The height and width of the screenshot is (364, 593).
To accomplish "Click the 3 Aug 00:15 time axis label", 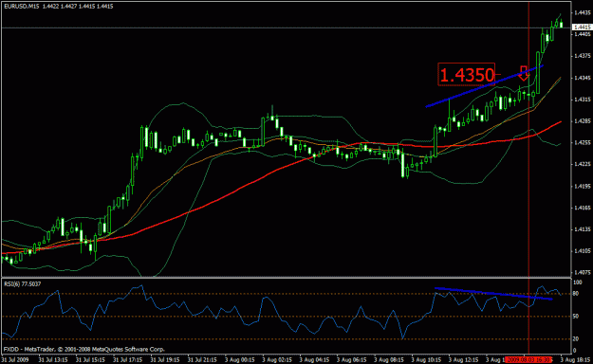I will tap(240, 359).
